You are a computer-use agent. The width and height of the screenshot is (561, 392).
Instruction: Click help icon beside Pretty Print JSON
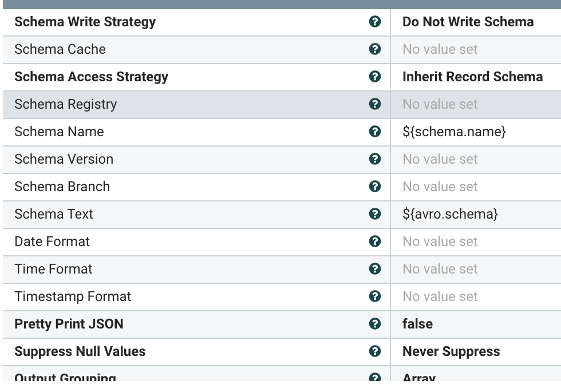click(375, 324)
